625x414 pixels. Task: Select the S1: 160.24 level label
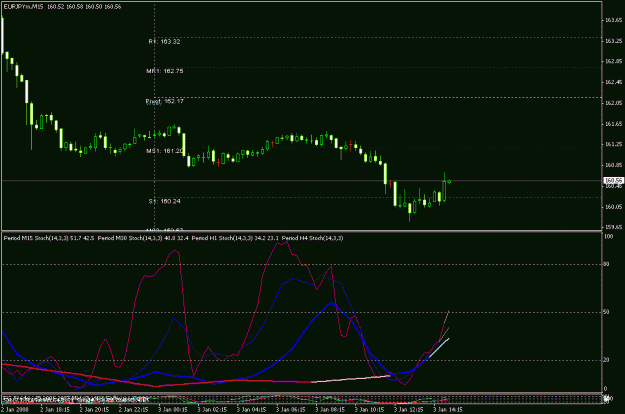click(x=165, y=201)
